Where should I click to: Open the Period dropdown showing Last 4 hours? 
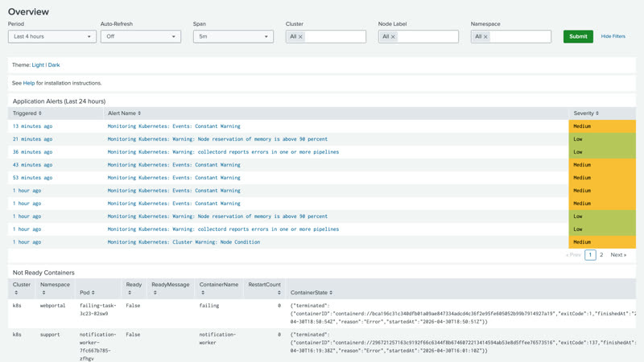tap(52, 36)
